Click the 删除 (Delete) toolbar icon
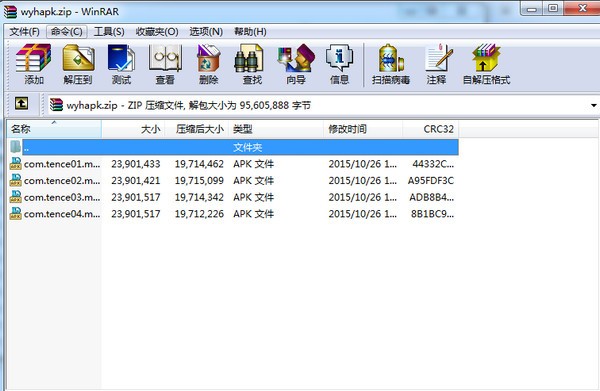This screenshot has width=600, height=391. (x=209, y=58)
